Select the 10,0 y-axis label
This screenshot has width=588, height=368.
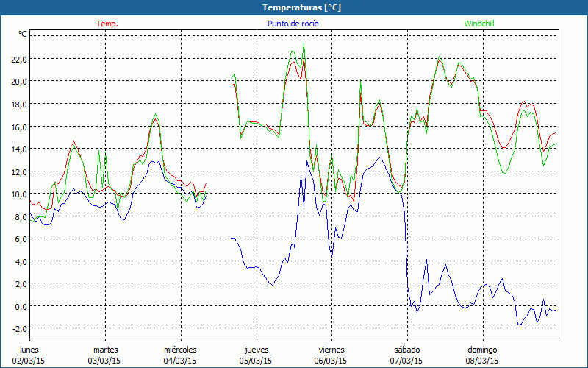(18, 194)
